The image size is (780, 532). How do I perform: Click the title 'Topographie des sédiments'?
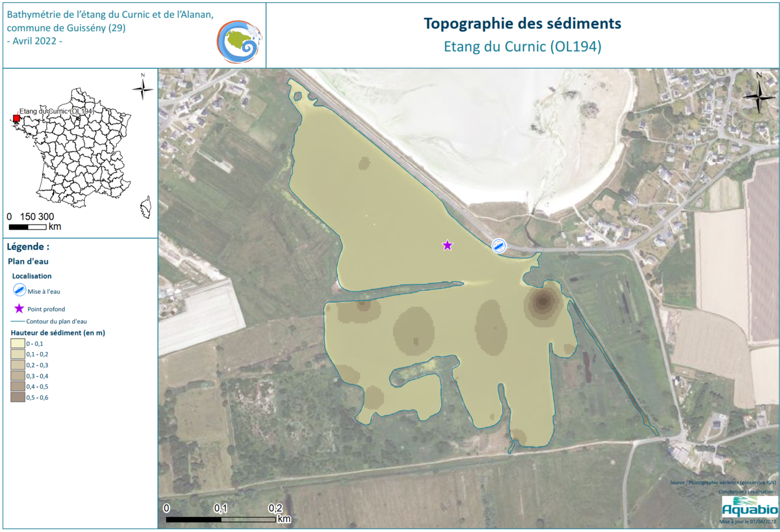coord(522,24)
